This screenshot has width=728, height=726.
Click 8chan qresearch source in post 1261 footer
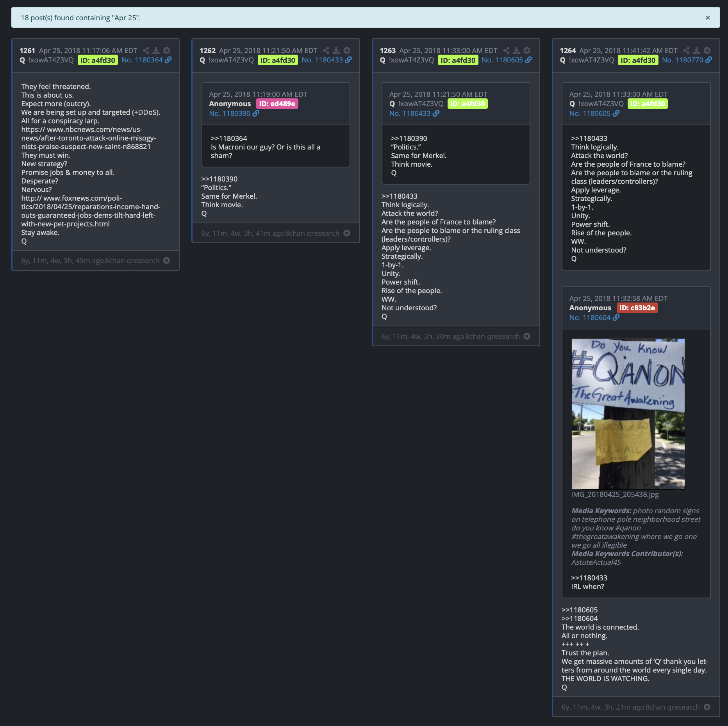pyautogui.click(x=132, y=261)
